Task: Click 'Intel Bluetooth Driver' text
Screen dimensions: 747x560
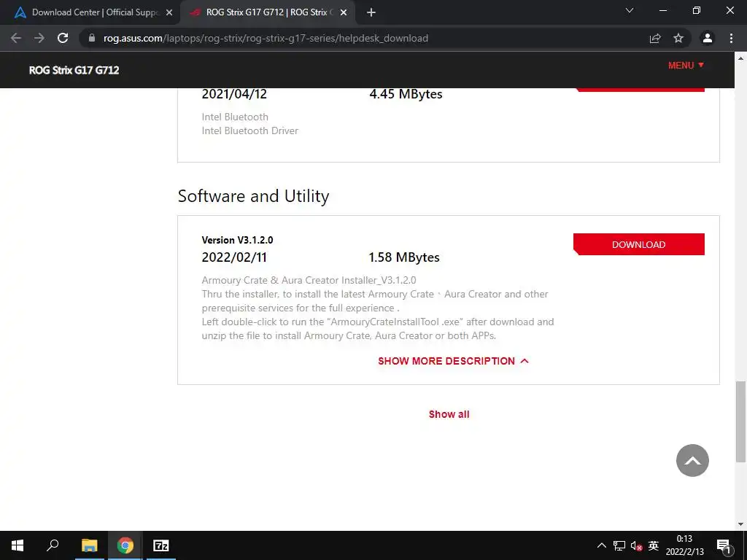Action: [x=250, y=131]
